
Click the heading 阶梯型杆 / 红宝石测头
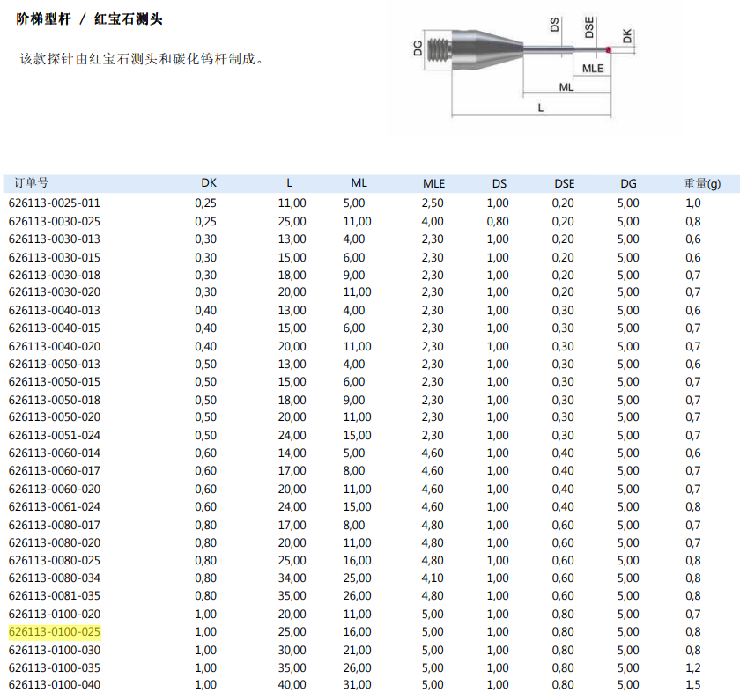coord(90,18)
